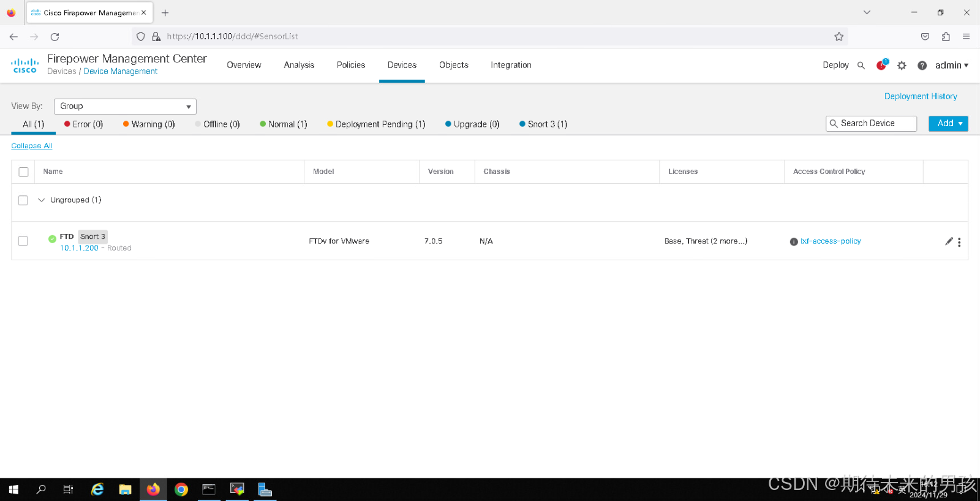The height and width of the screenshot is (501, 980).
Task: Filter devices by Warning (0)
Action: click(149, 124)
